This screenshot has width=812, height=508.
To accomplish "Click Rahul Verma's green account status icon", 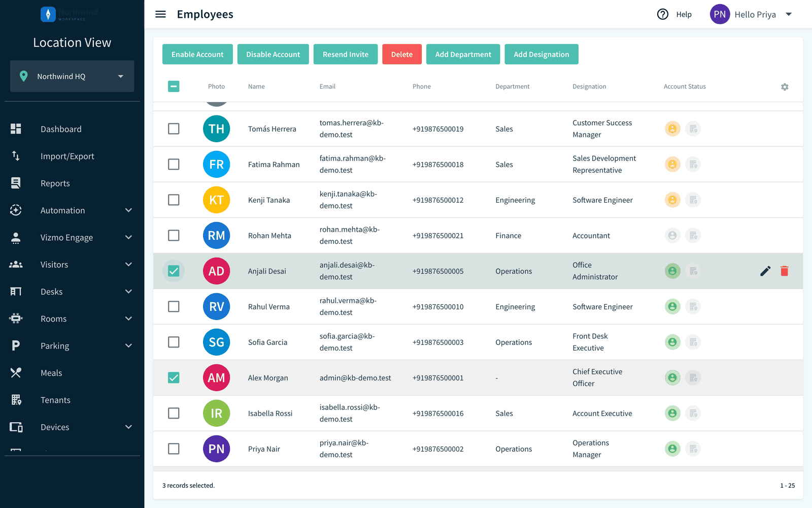I will coord(672,307).
